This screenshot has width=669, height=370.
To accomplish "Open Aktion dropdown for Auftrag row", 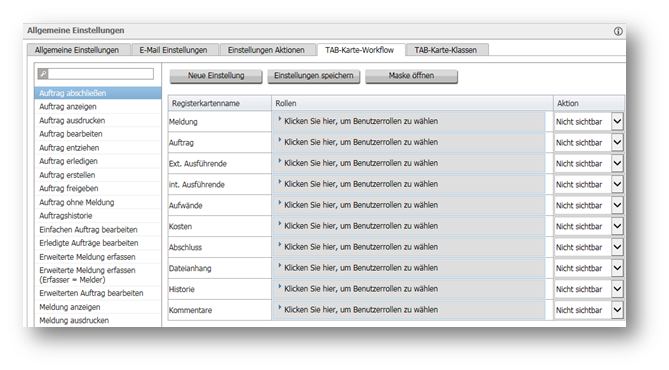I will 617,143.
